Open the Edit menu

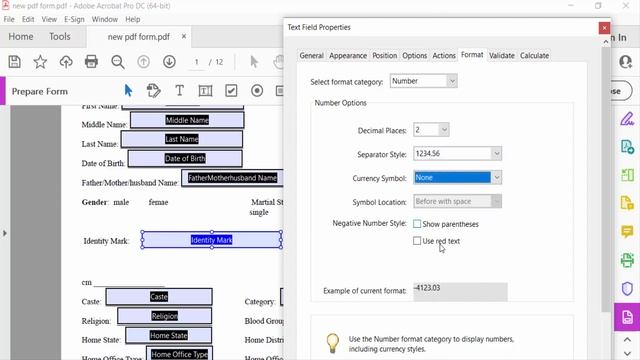pos(28,19)
